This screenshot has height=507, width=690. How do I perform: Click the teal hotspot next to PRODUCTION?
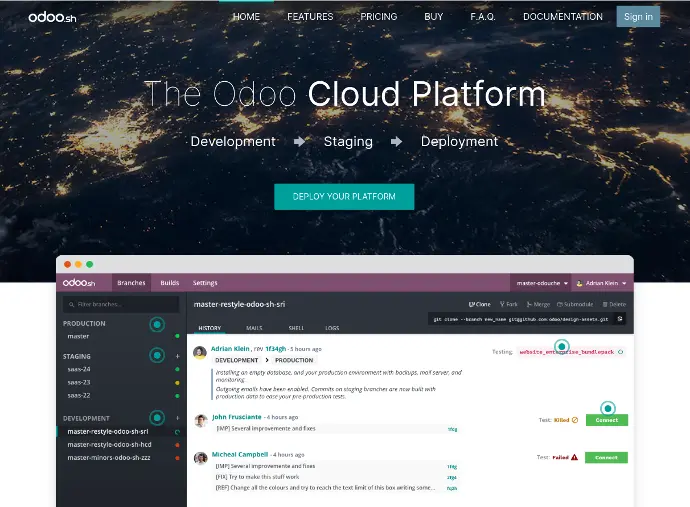click(x=157, y=325)
